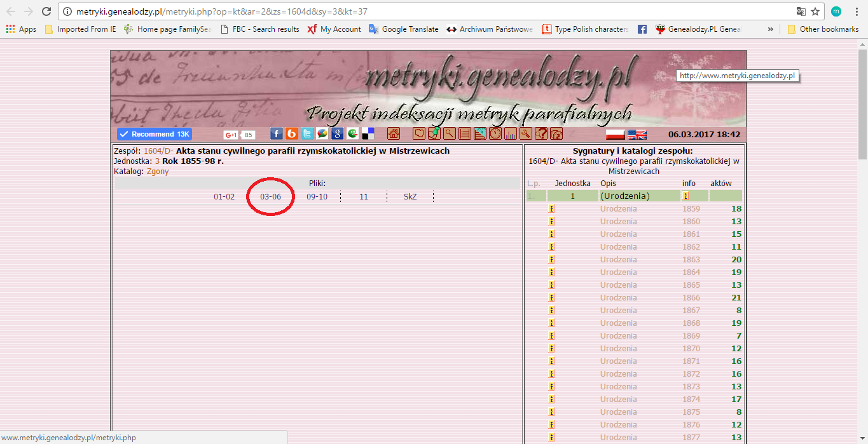This screenshot has height=444, width=868.
Task: Open the magnifier search icon in toolbar
Action: (x=450, y=133)
